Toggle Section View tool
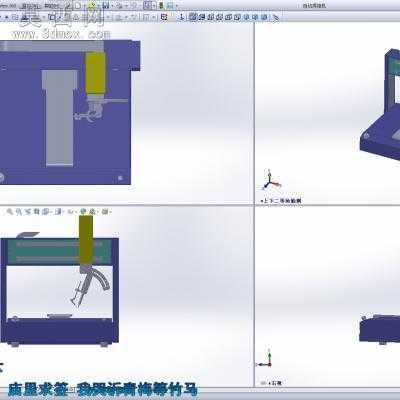The width and height of the screenshot is (400, 400). 36,212
